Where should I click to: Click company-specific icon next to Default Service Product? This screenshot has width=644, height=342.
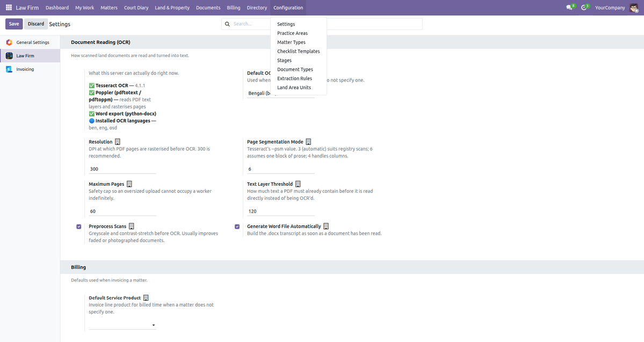[146, 297]
